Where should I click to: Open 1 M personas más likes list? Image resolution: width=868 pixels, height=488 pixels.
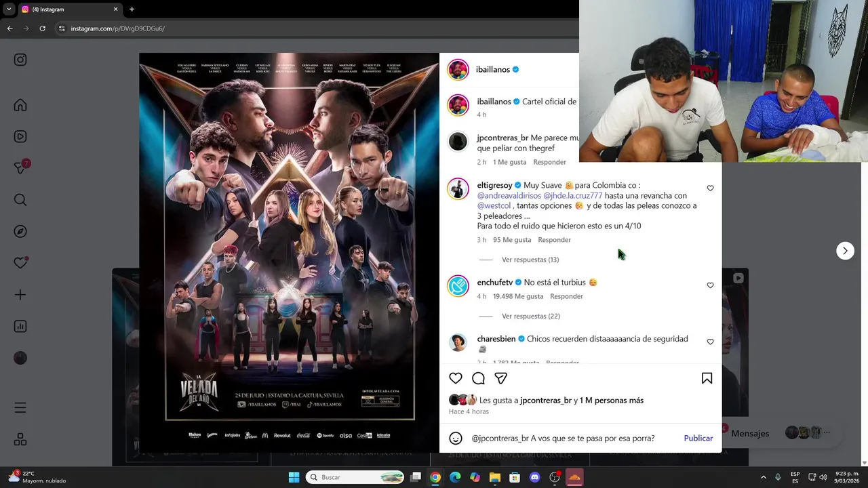(x=612, y=401)
